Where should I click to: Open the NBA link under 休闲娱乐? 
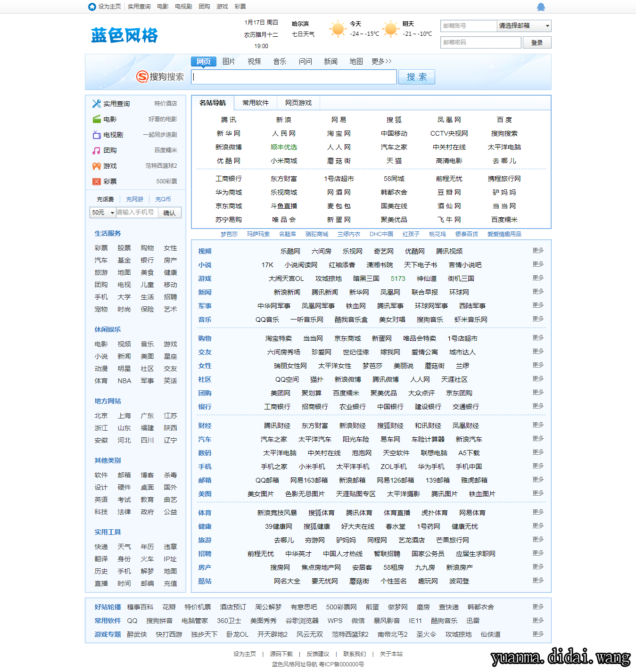point(124,381)
